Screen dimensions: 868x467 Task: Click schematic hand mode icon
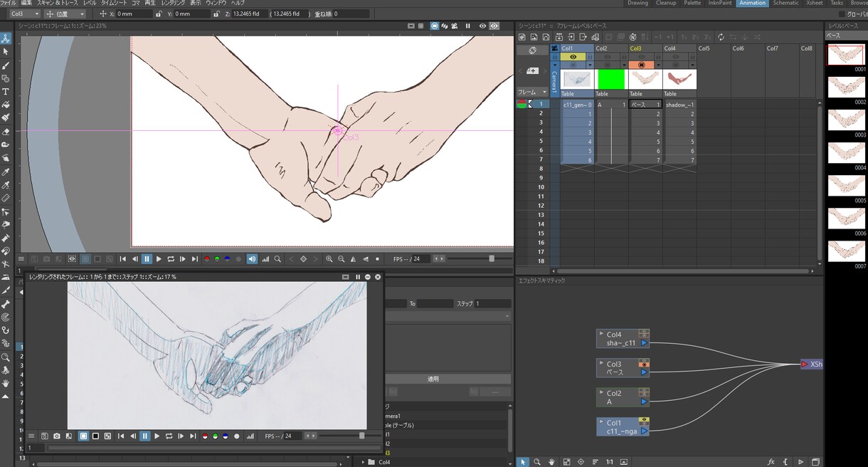551,462
